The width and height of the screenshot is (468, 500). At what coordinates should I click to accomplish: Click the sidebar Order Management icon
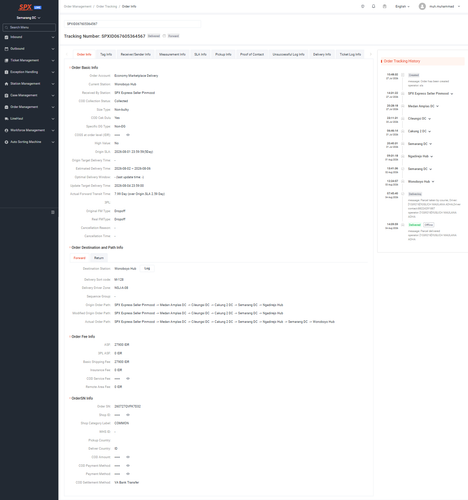(x=6, y=107)
